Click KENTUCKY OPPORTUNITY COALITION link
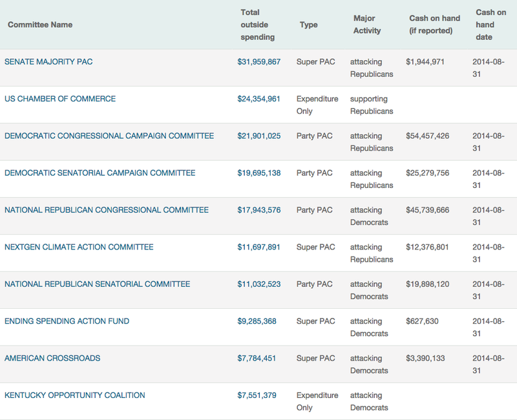The width and height of the screenshot is (517, 420). coord(75,395)
